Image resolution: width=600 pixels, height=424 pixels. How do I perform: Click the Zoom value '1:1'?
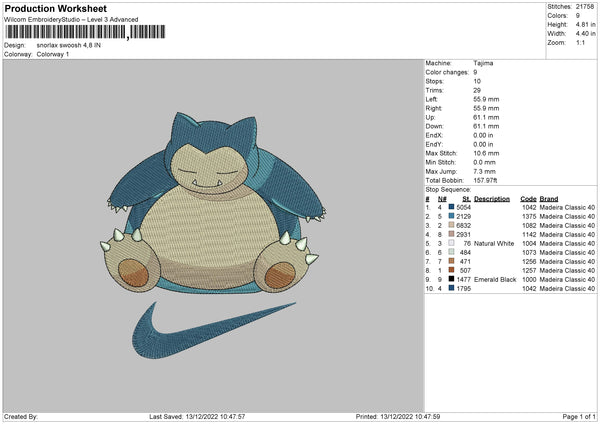[x=580, y=42]
